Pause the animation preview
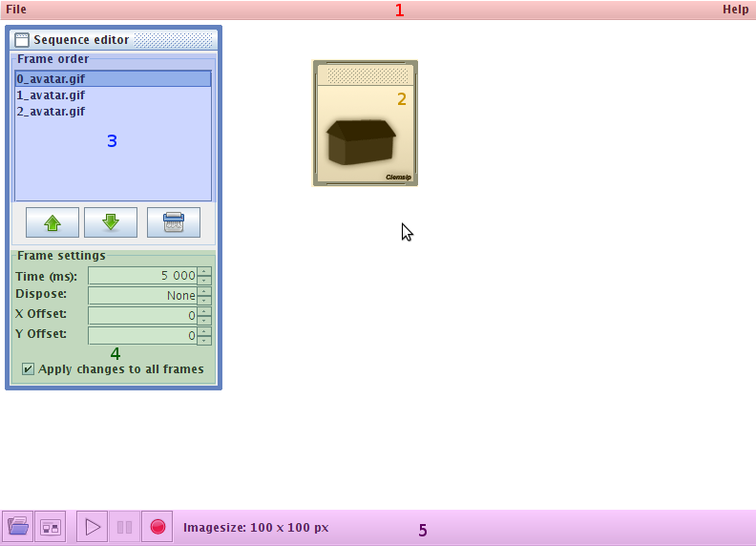The width and height of the screenshot is (756, 546). (124, 527)
